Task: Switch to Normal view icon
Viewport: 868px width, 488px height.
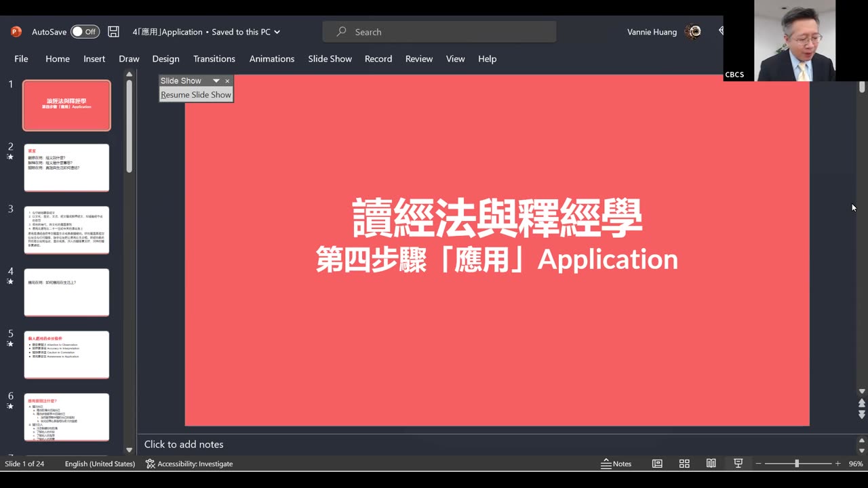Action: pos(657,464)
